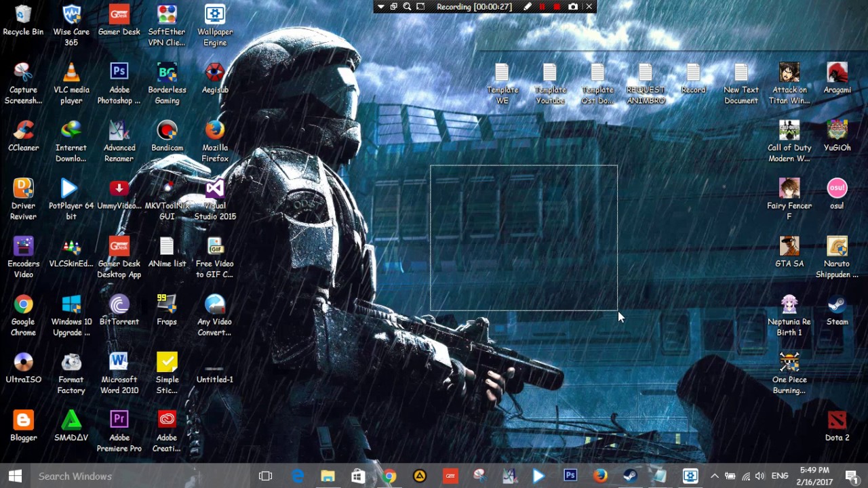The height and width of the screenshot is (488, 868).
Task: Select the SMADAV desktop icon
Action: 71,426
